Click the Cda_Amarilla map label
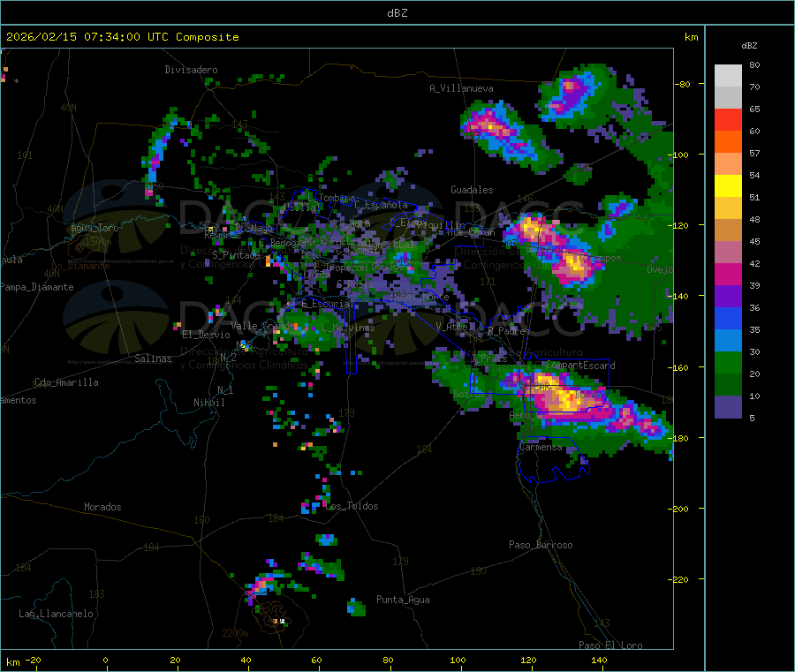This screenshot has width=795, height=672. pyautogui.click(x=66, y=382)
